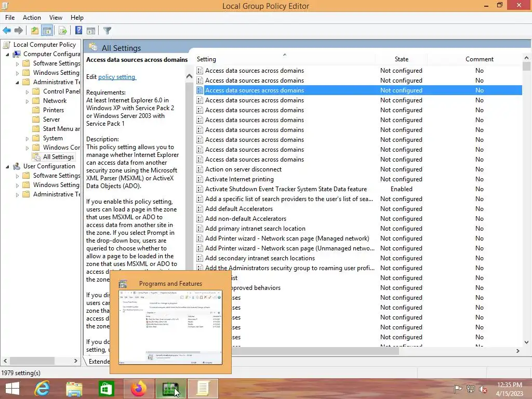Viewport: 532px width, 399px height.
Task: Click the policy setting edit link
Action: (x=117, y=77)
